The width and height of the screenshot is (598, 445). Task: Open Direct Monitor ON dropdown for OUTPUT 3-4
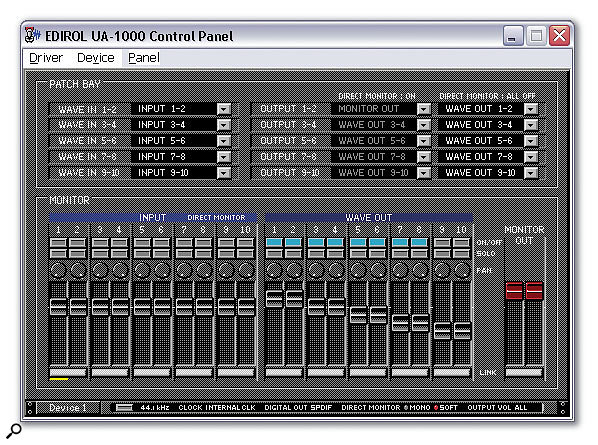(x=424, y=125)
